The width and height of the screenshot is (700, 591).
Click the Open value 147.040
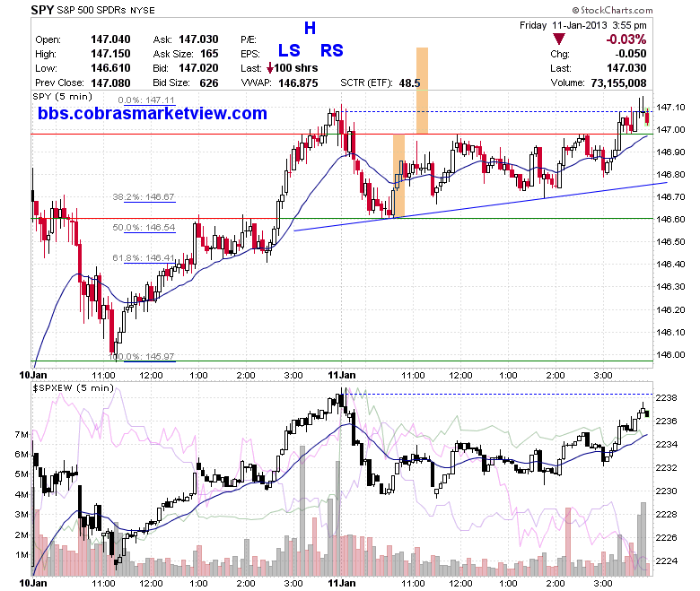tap(110, 39)
